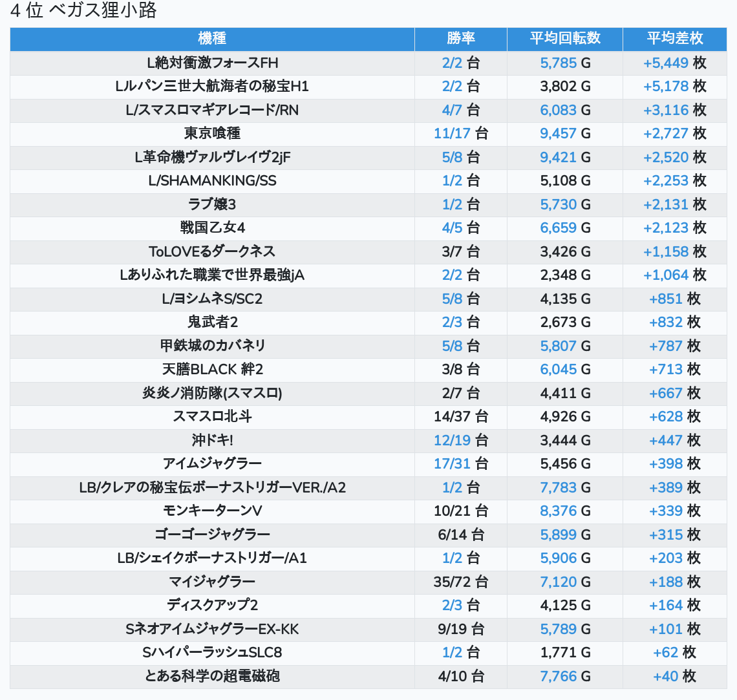The height and width of the screenshot is (700, 737).
Task: Click the 沖ドキ! machine name
Action: 212,440
